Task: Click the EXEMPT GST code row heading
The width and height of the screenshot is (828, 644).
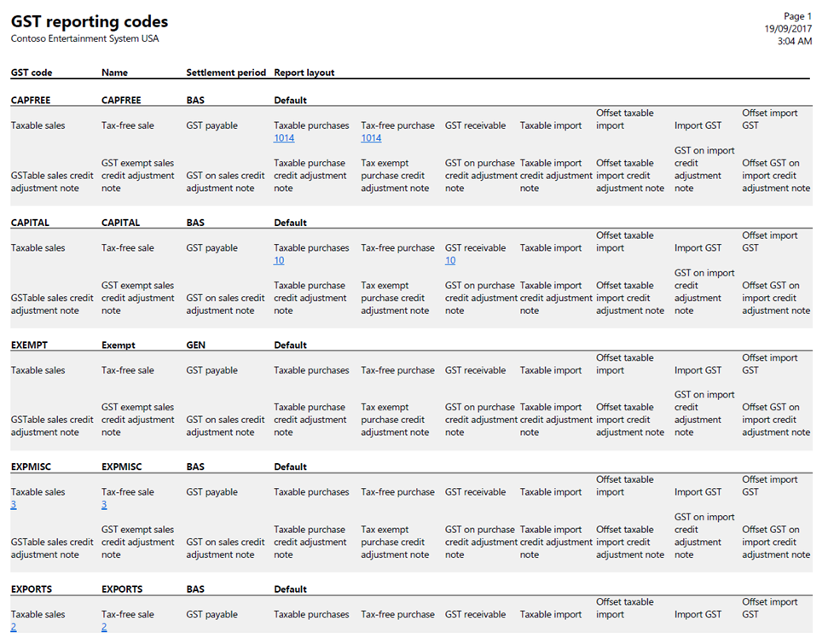Action: point(29,345)
